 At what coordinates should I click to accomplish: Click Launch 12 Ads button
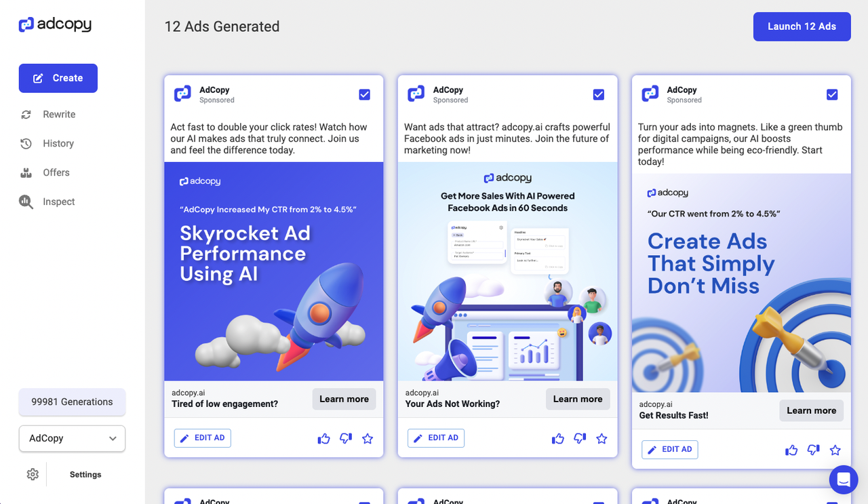pyautogui.click(x=802, y=26)
